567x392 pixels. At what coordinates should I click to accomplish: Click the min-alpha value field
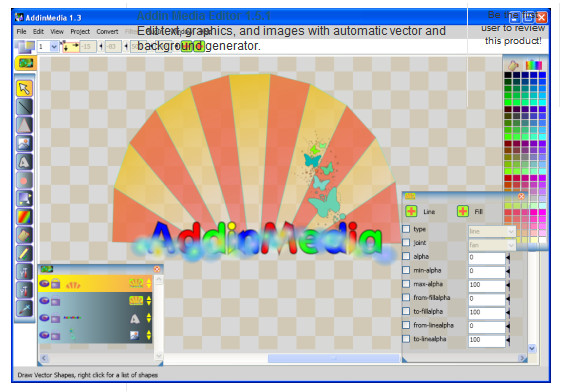(486, 271)
